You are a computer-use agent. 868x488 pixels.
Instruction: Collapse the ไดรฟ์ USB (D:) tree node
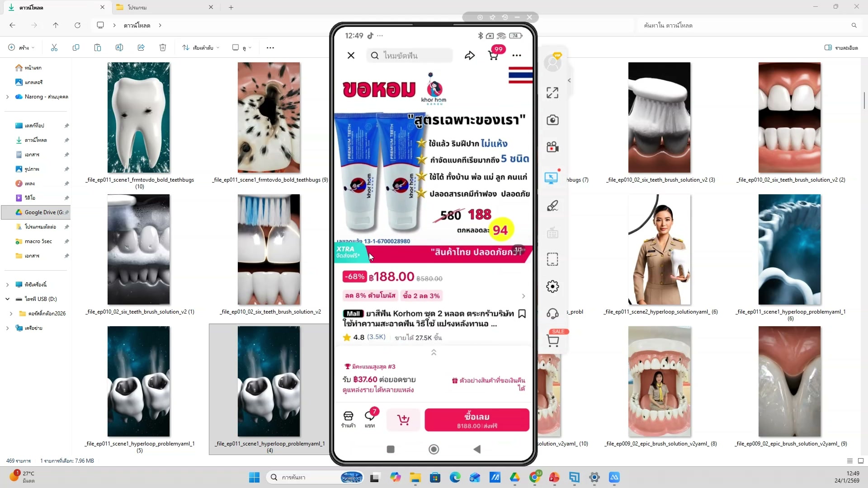(x=7, y=299)
